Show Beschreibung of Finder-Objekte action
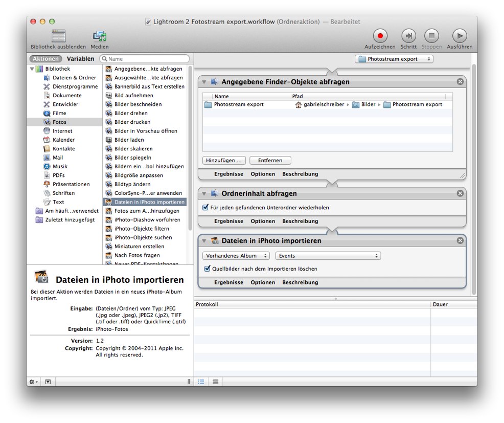This screenshot has height=423, width=504. click(300, 174)
